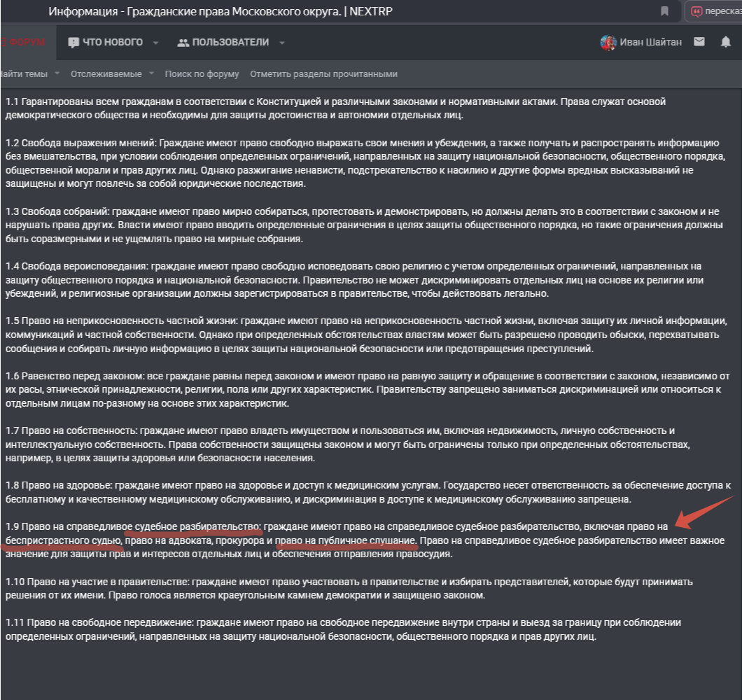Viewport: 742px width, 700px height.
Task: Switch to the ФОРУМ tab
Action: pyautogui.click(x=25, y=42)
